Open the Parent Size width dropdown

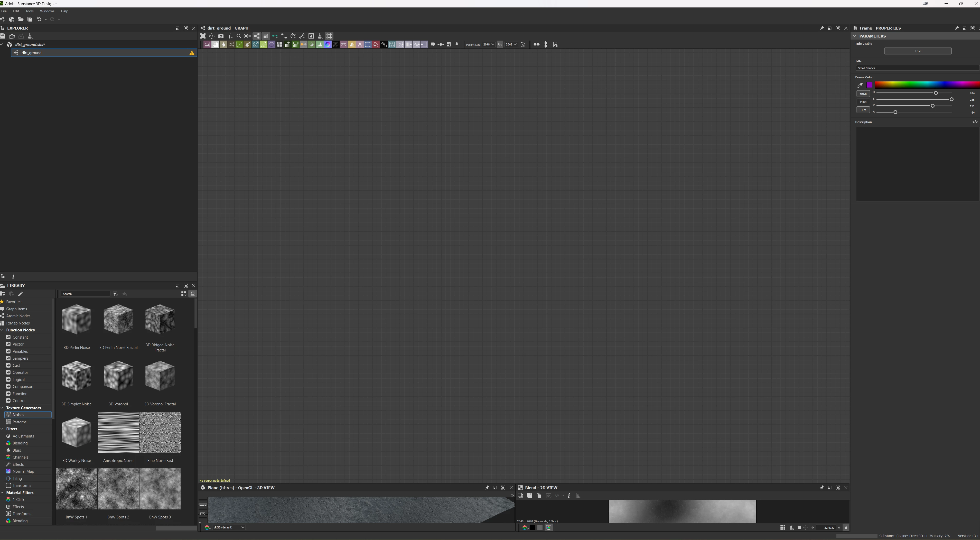click(x=489, y=44)
